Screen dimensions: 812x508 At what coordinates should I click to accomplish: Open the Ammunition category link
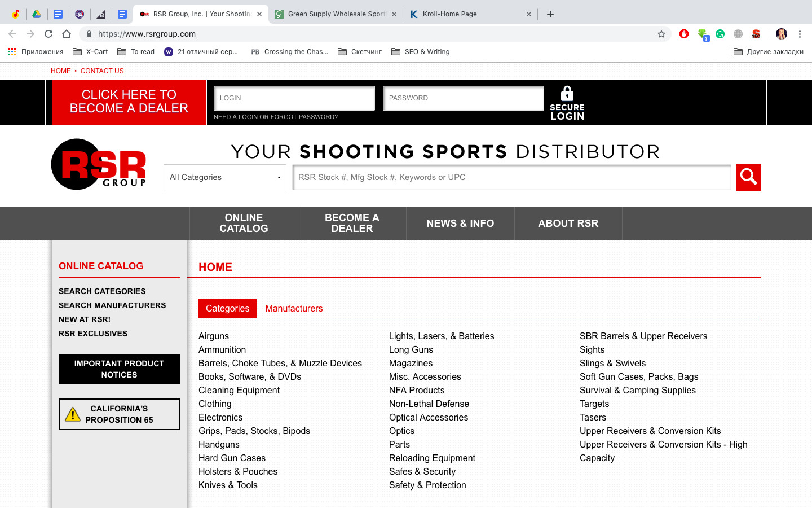point(222,349)
